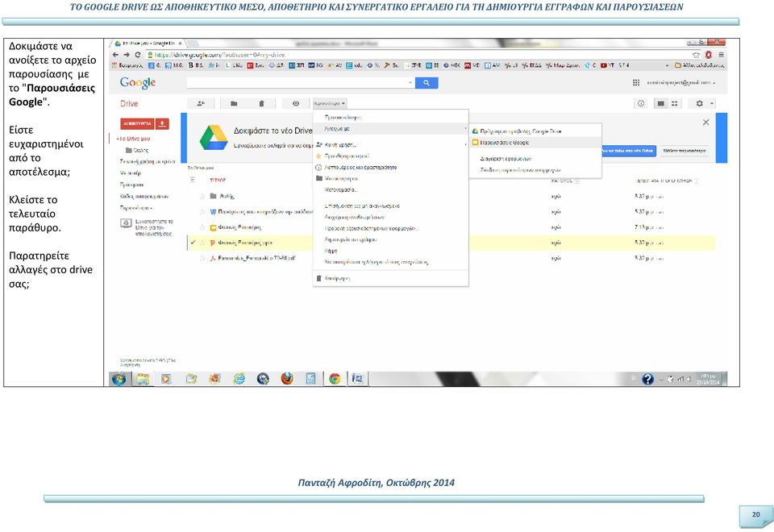774x532 pixels.
Task: Select 'Το Drive μου' in the sidebar
Action: [x=135, y=139]
